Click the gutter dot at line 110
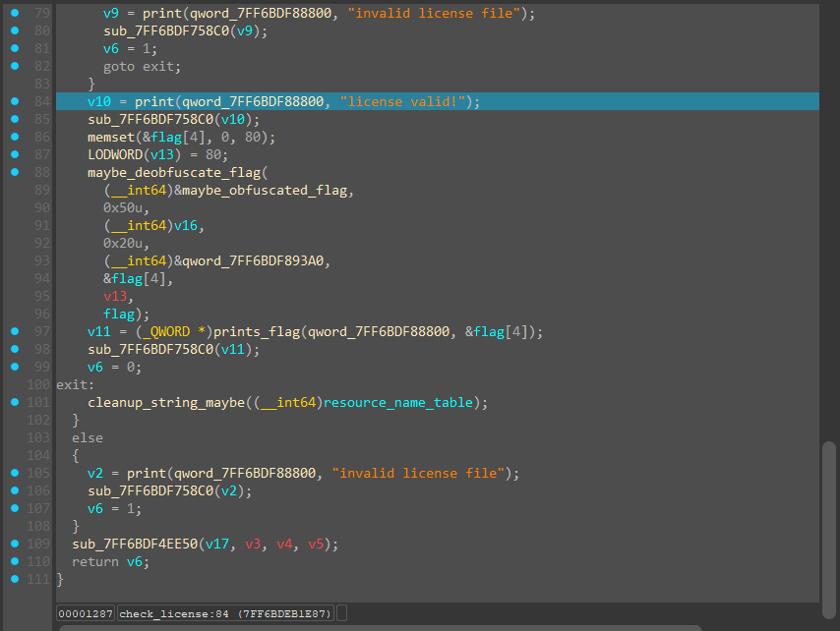 (14, 561)
